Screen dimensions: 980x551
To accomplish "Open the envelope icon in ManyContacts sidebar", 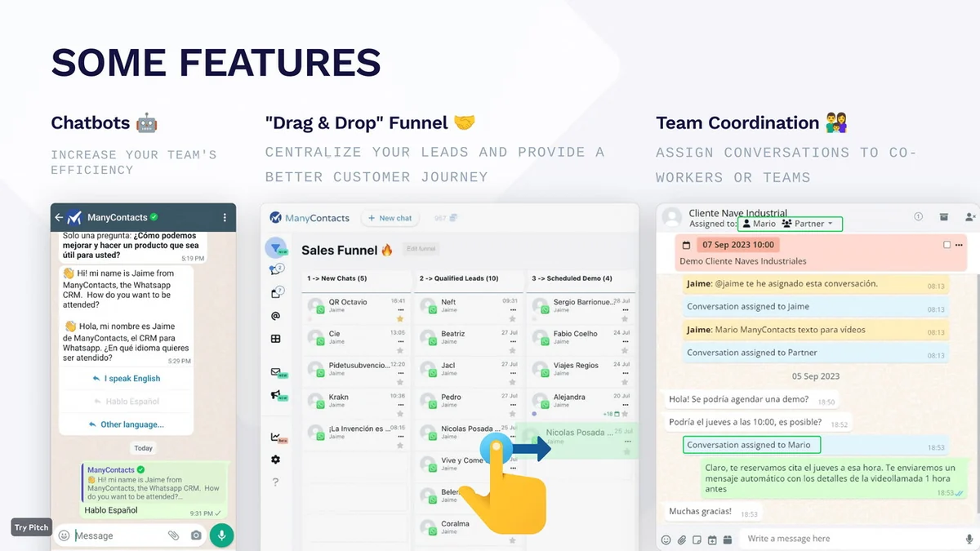I will click(x=276, y=372).
